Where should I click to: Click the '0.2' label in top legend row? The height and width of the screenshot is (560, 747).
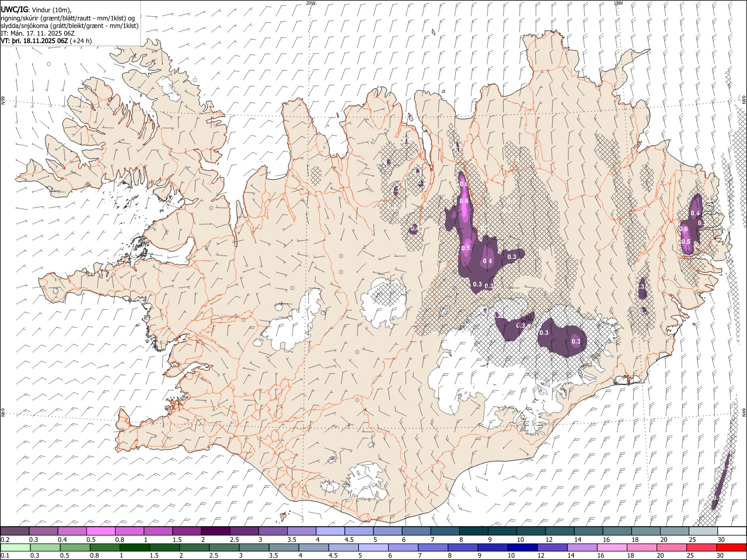[x=5, y=540]
